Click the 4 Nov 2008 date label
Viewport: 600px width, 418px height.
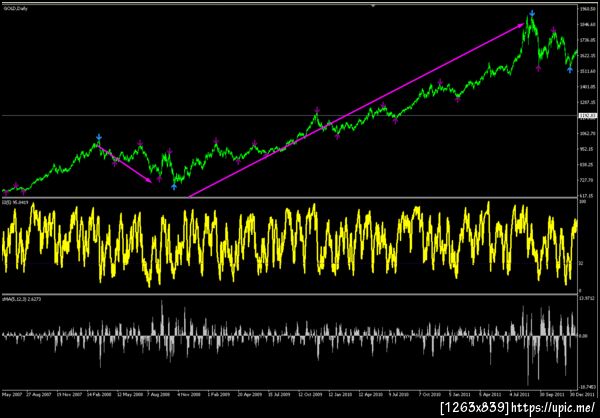click(x=191, y=394)
